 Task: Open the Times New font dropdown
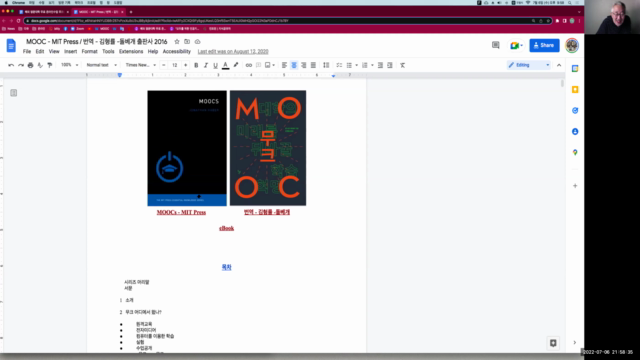(x=140, y=65)
